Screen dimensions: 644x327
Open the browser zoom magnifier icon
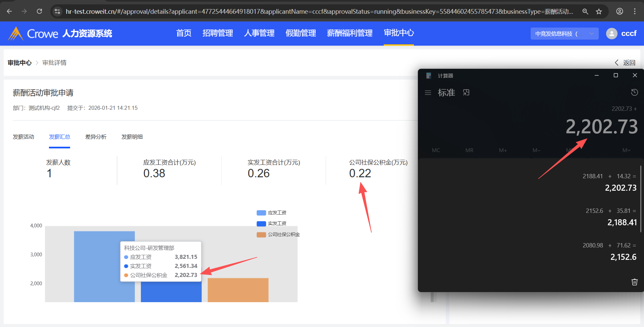(x=585, y=11)
